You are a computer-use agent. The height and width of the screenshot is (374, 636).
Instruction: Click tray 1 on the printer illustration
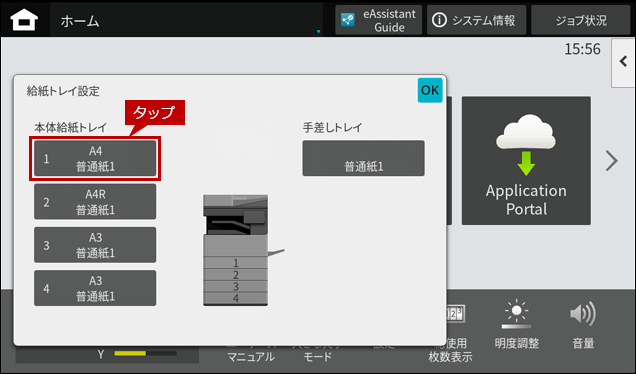236,263
